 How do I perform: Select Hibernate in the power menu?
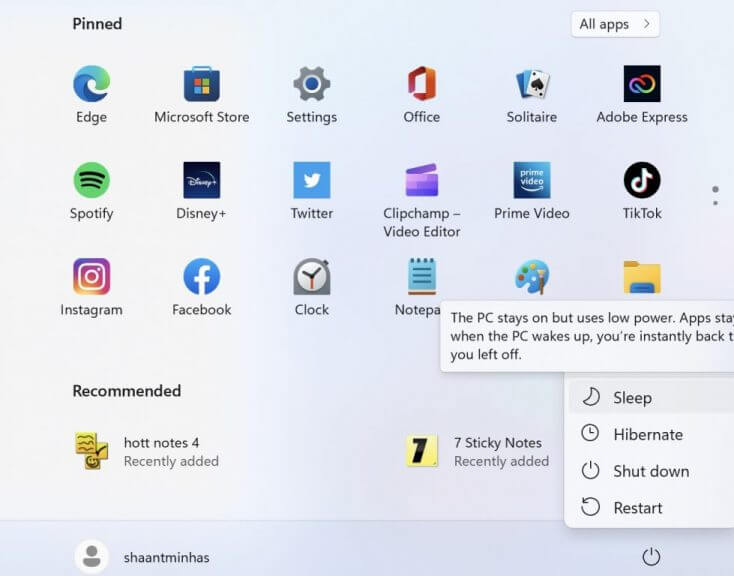(x=651, y=434)
